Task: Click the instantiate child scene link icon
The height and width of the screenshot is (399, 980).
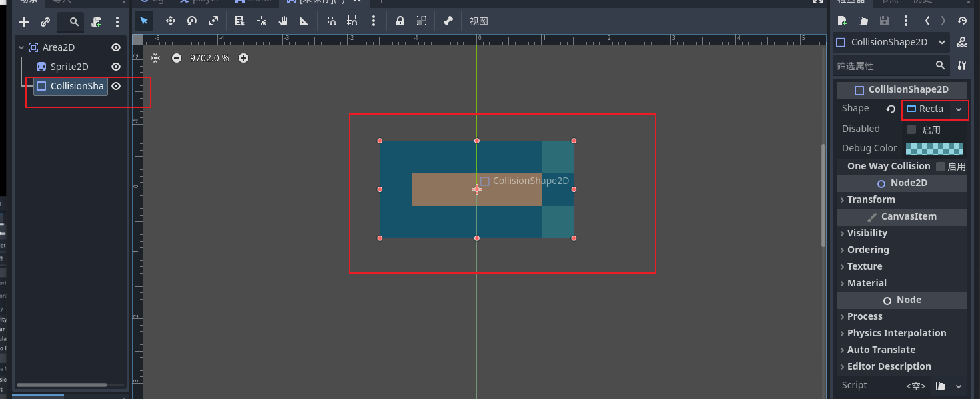Action: pos(45,22)
